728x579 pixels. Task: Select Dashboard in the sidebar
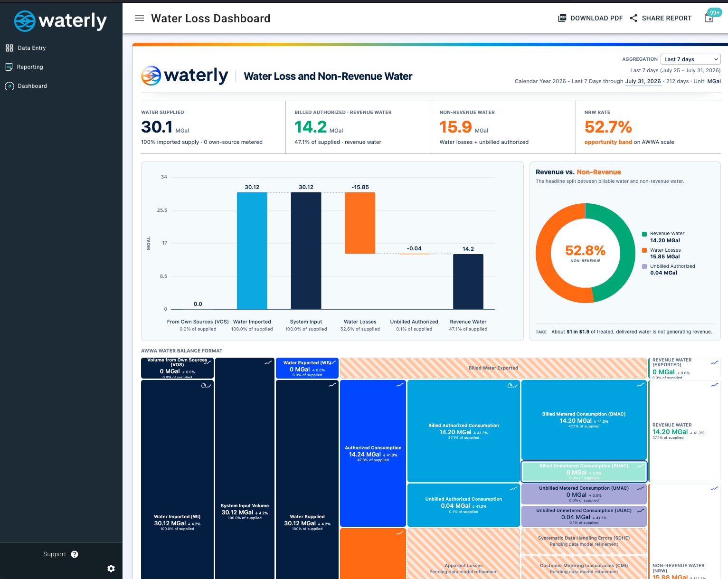click(32, 86)
